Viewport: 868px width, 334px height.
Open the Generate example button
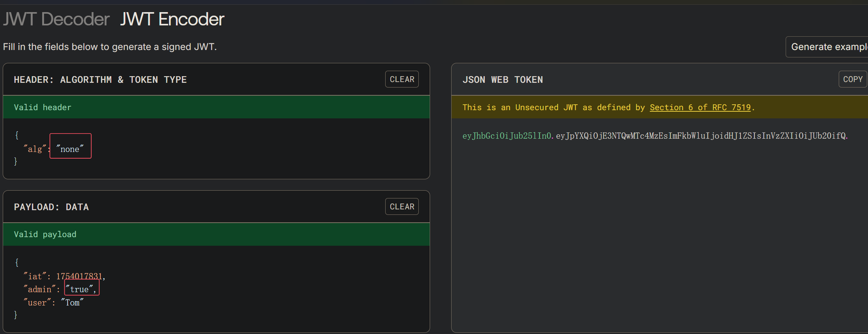click(827, 47)
